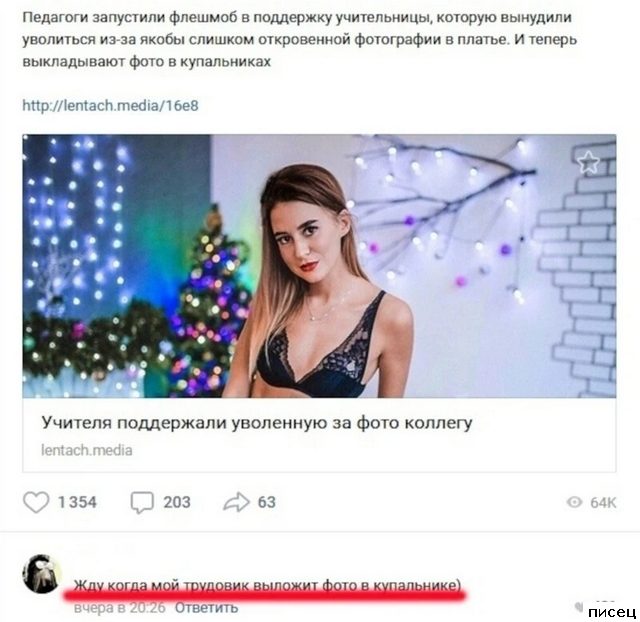This screenshot has height=622, width=640.
Task: Click the post text beginning with "Педагоги запустили флешмоб"
Action: 300,40
